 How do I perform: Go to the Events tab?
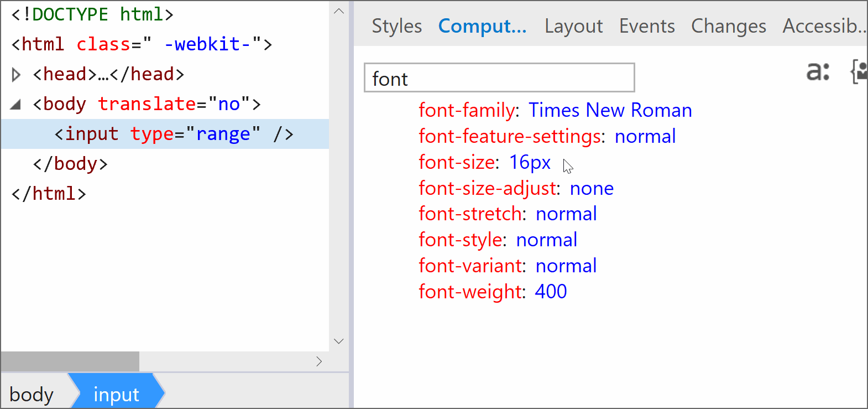[646, 26]
